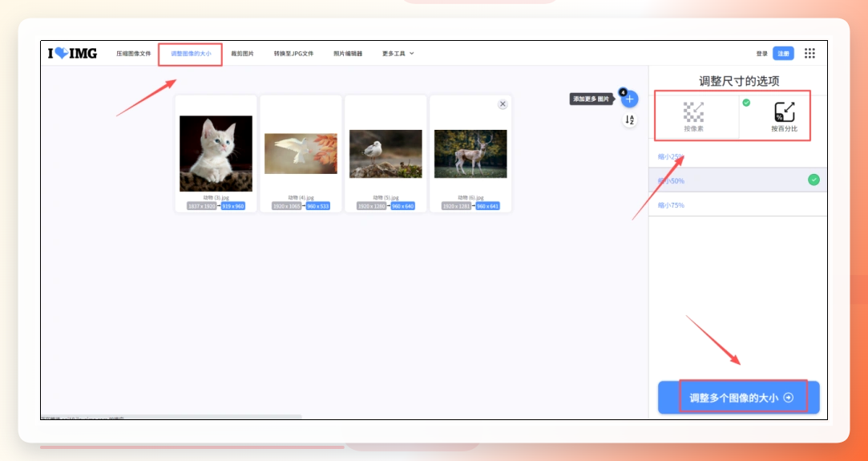This screenshot has width=868, height=461.
Task: Open the 压缩图像文件 tab
Action: tap(133, 54)
